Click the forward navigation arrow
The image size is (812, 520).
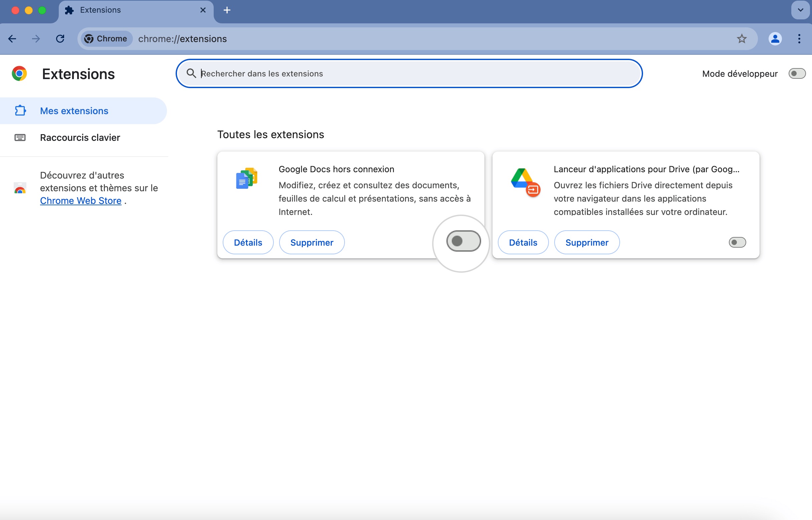pos(36,39)
